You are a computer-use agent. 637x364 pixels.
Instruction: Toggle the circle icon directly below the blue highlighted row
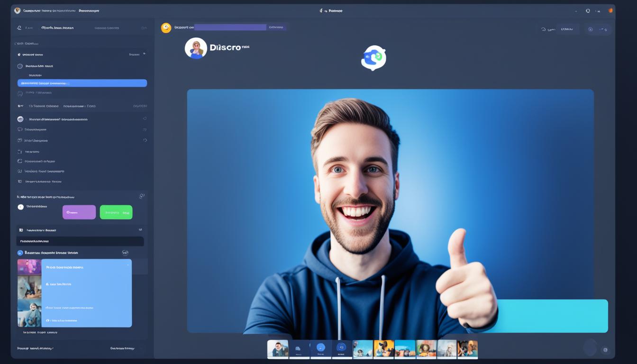pyautogui.click(x=20, y=93)
